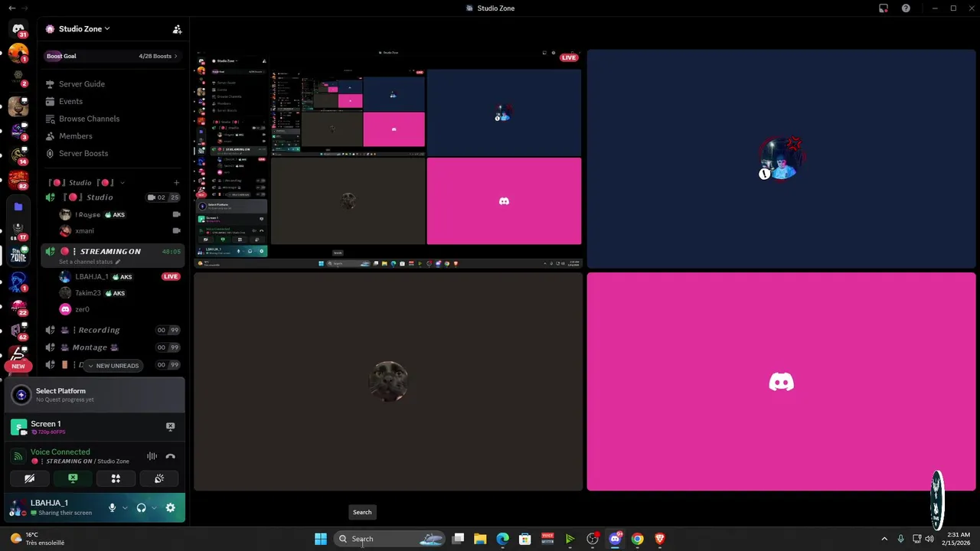This screenshot has height=551, width=980.
Task: Open the soundboard icon
Action: point(159,479)
